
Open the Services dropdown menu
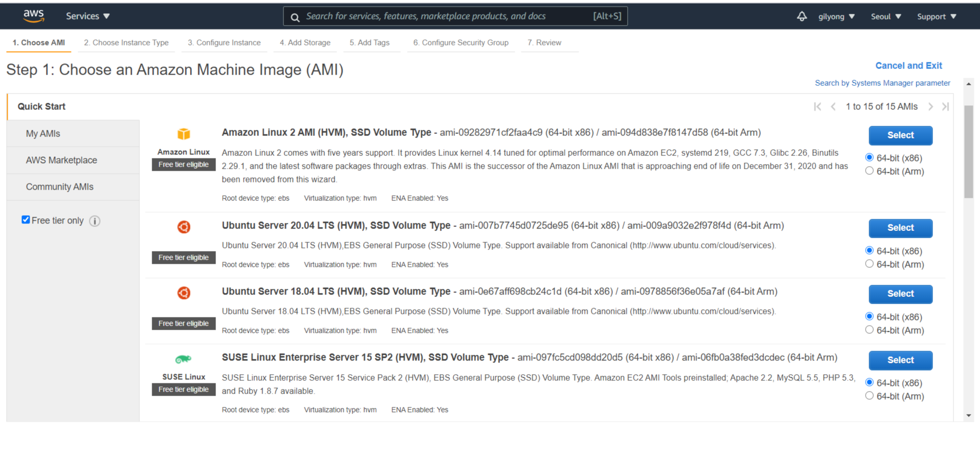pos(87,16)
